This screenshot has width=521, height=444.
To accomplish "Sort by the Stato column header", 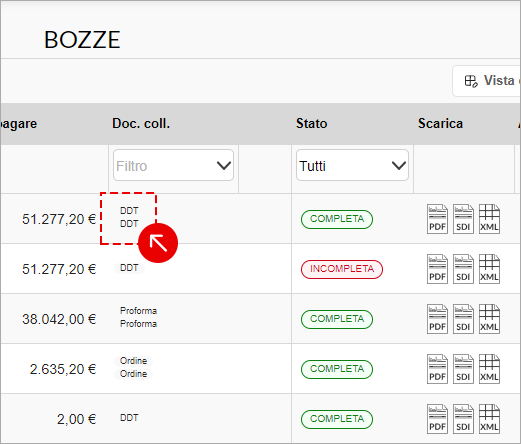I will [312, 124].
